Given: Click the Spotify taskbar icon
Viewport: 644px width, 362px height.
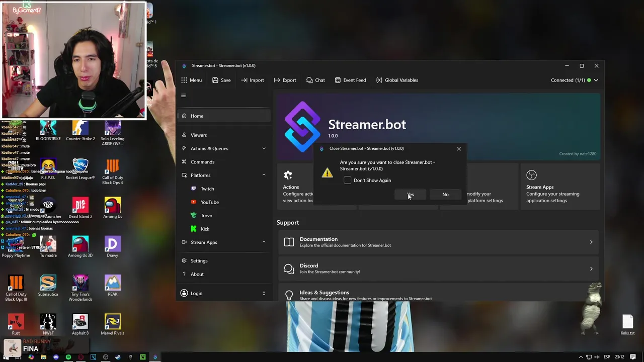Looking at the screenshot, I should (x=68, y=357).
